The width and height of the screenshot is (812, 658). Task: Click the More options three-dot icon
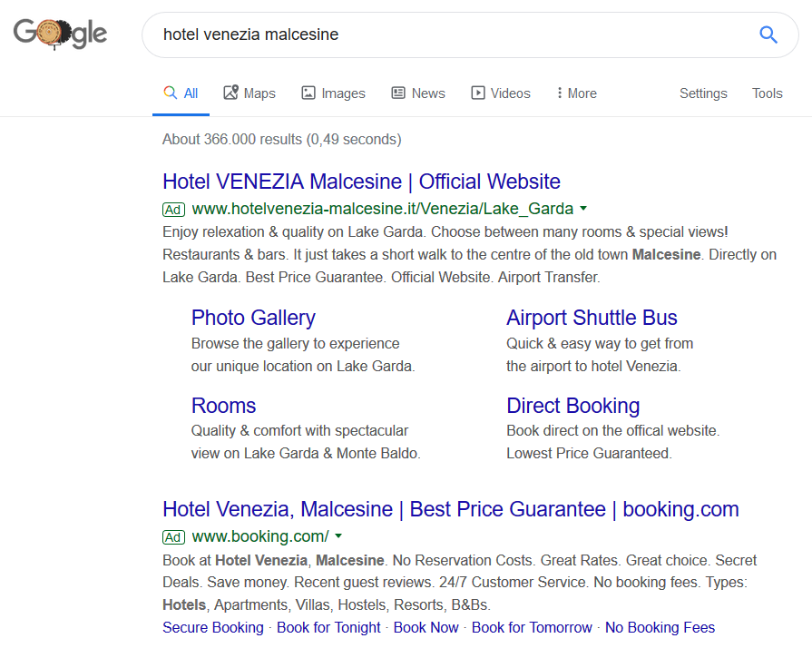click(560, 93)
